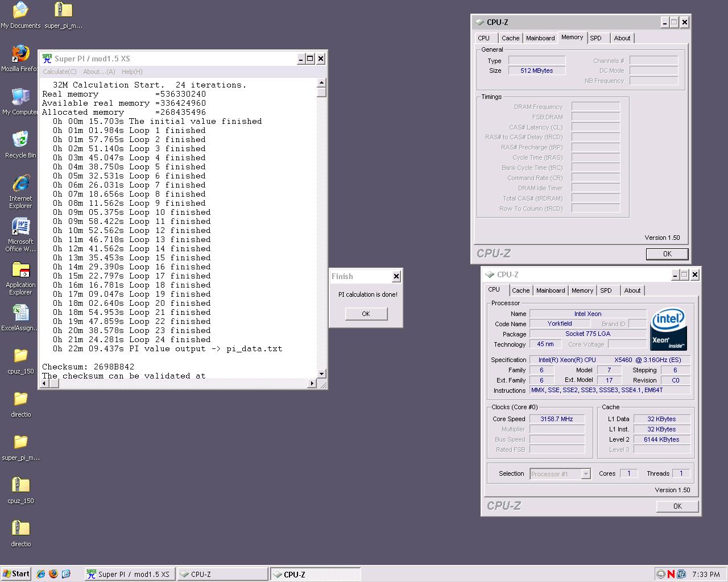Switch to the About tab in the upper CPU-Z window
The width and height of the screenshot is (728, 582).
[622, 38]
